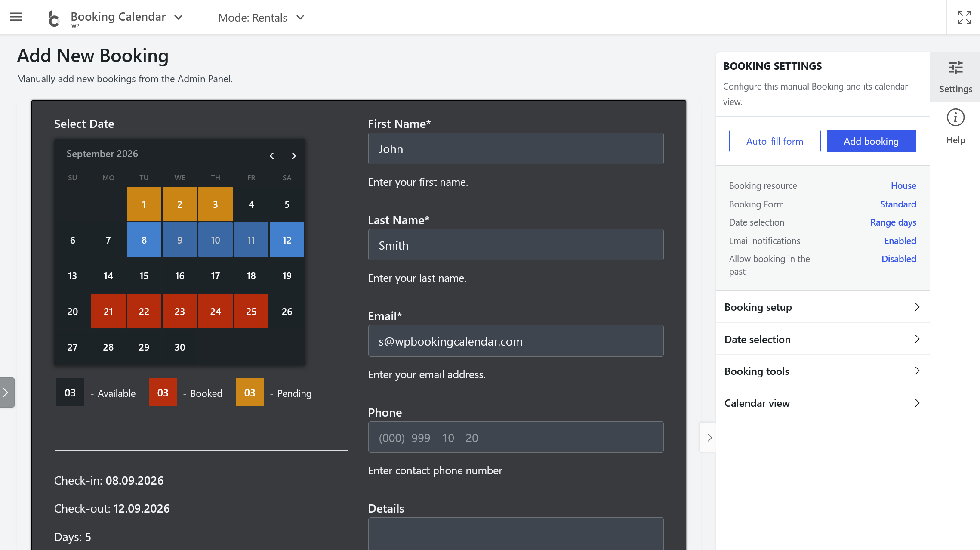
Task: Click the Check-out: 12.09.2026 text
Action: click(112, 508)
